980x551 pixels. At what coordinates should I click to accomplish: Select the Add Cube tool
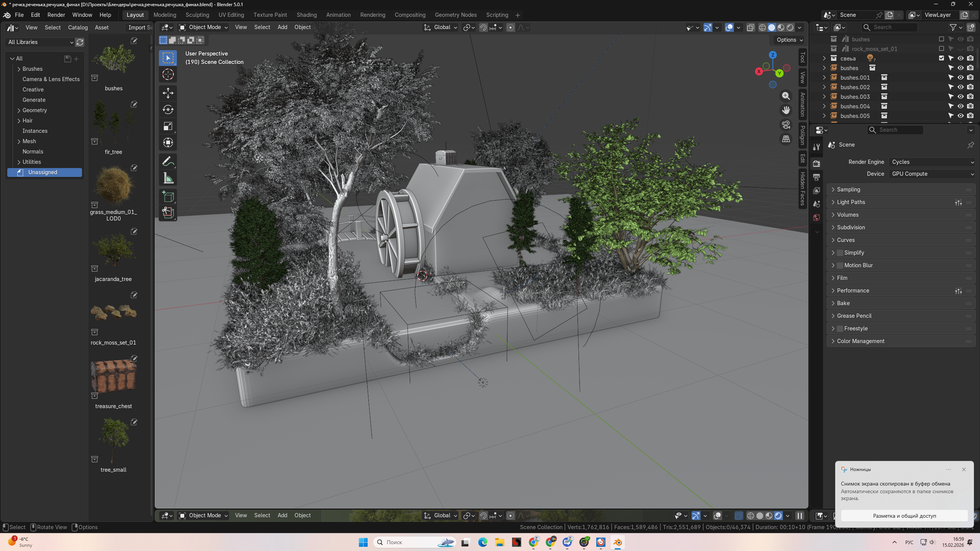coord(168,197)
